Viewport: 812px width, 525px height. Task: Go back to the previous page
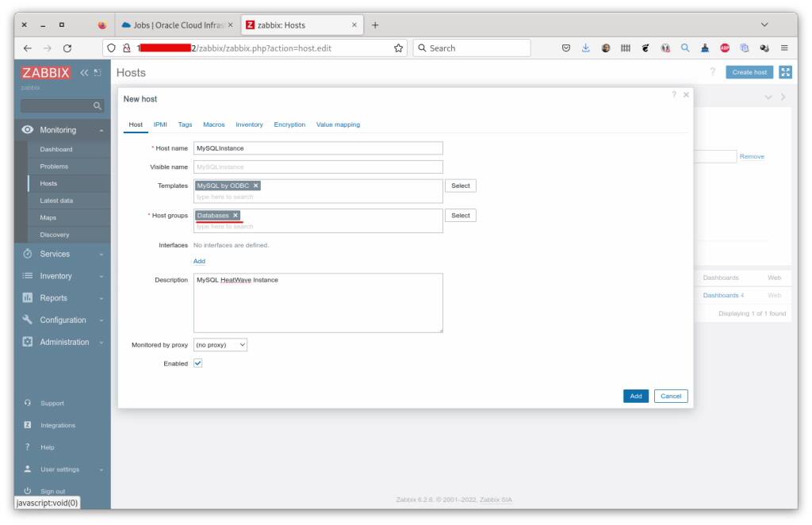[28, 48]
